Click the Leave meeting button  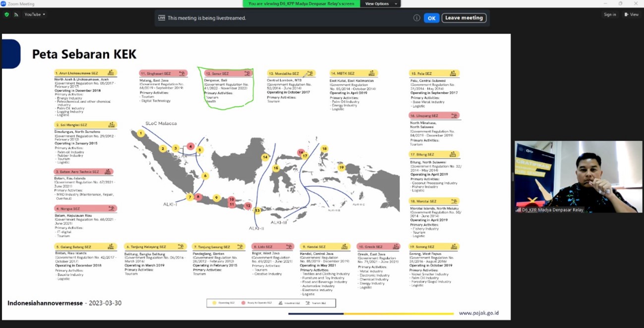click(464, 18)
